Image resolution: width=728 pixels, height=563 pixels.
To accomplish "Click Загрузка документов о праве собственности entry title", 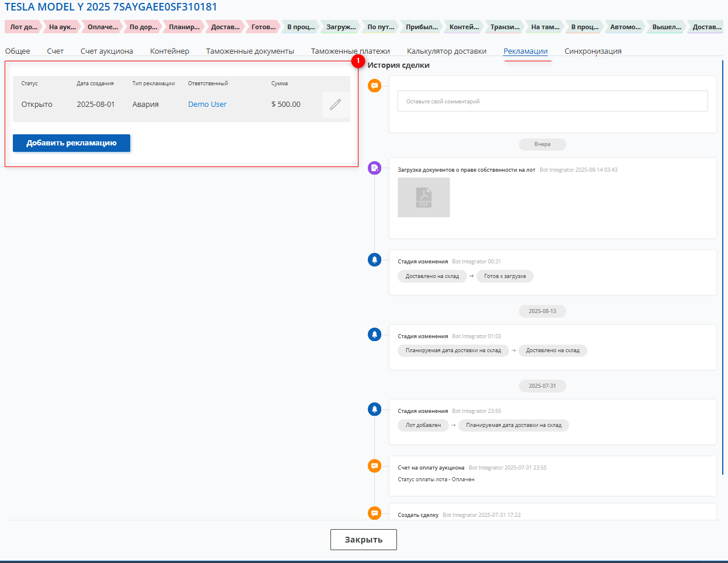I will pos(466,170).
